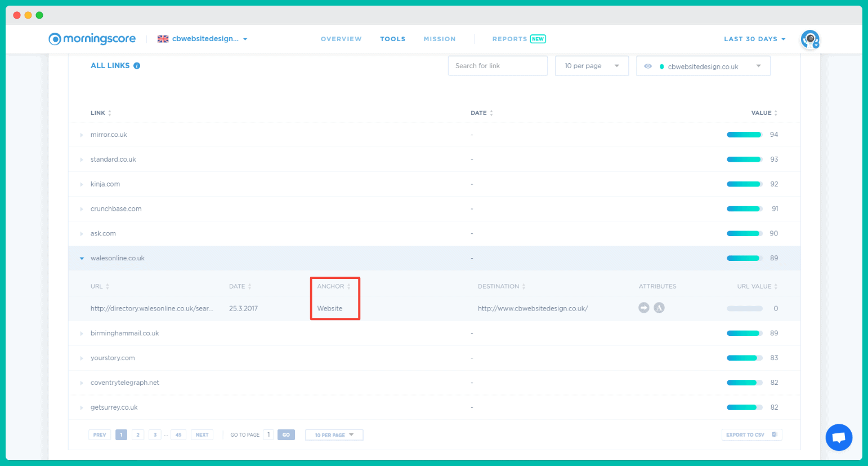The image size is (868, 466).
Task: Click the follow-link arrow attribute icon
Action: (644, 308)
